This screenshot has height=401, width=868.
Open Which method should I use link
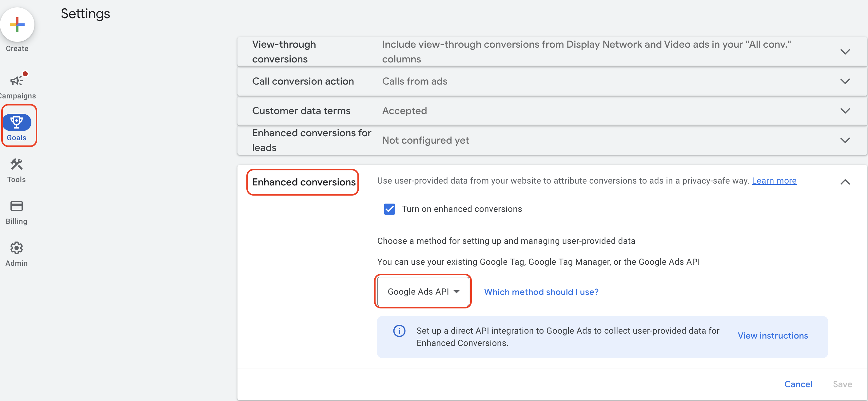pos(541,292)
